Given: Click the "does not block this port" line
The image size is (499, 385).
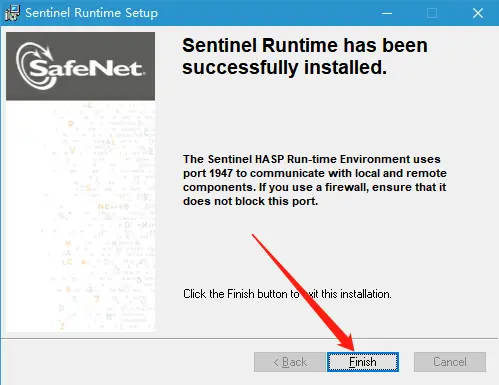Looking at the screenshot, I should [x=250, y=201].
